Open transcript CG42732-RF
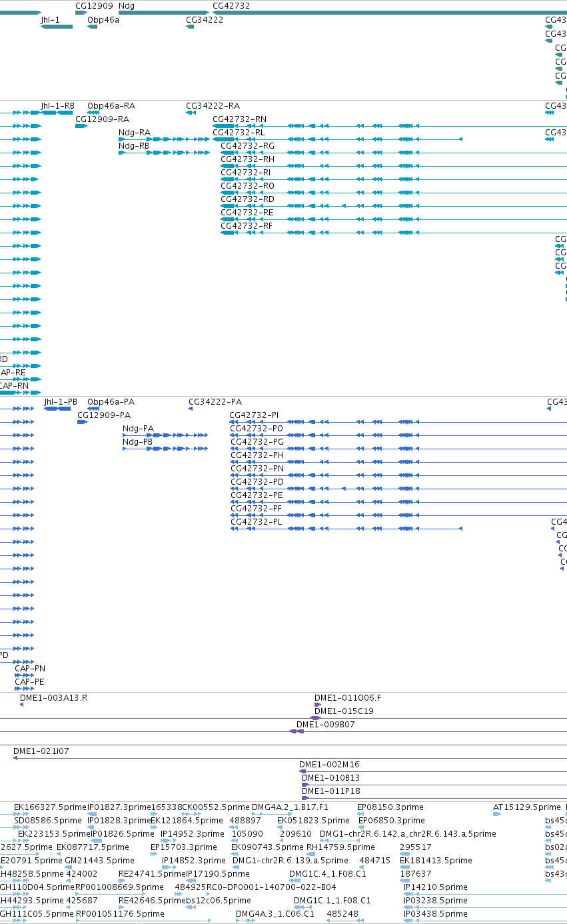The height and width of the screenshot is (924, 567). pos(247,225)
